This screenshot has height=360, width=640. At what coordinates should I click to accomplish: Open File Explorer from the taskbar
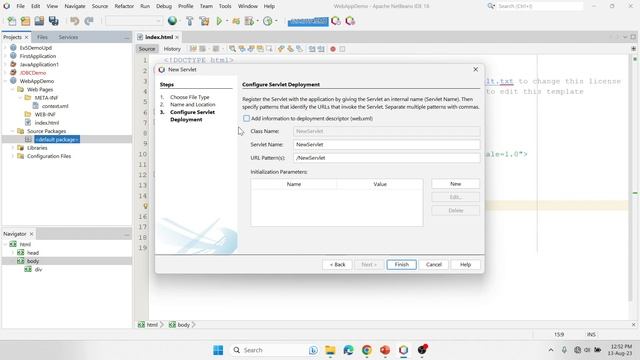330,350
